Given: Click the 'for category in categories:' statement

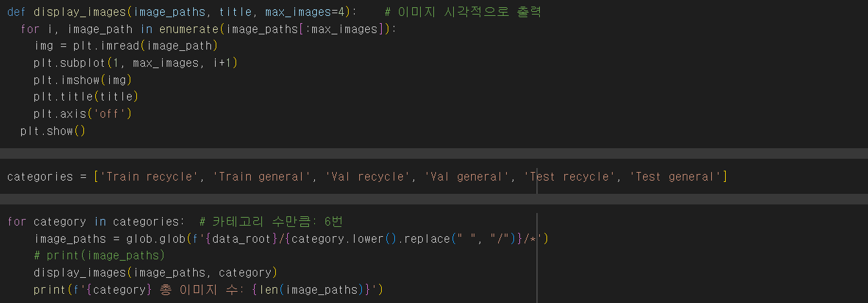Looking at the screenshot, I should [x=96, y=222].
